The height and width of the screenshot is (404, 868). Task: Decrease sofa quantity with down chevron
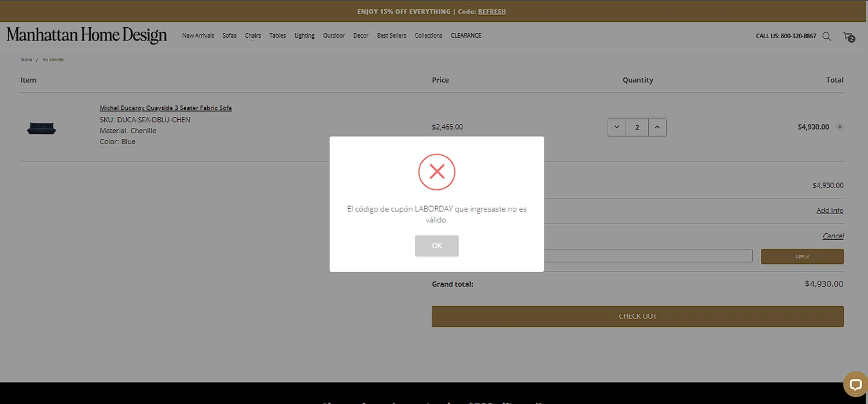click(617, 127)
